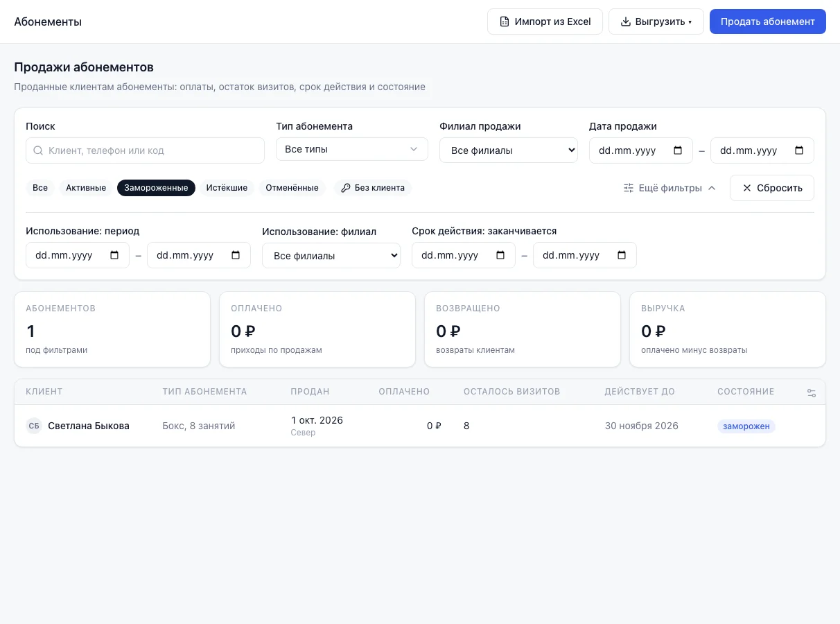The image size is (840, 624).
Task: Select the Все filter chip
Action: click(40, 188)
